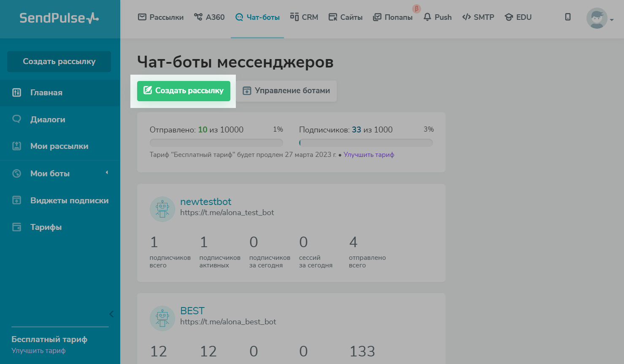Click the newtestbot robot avatar

tap(162, 209)
